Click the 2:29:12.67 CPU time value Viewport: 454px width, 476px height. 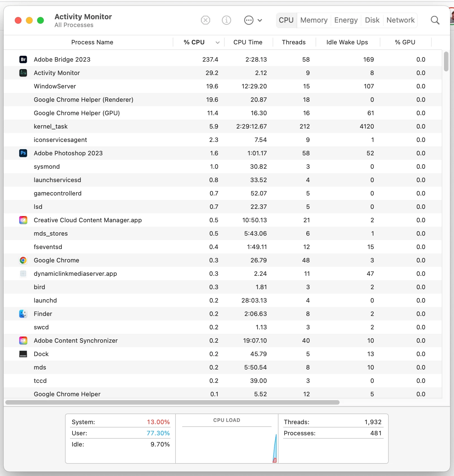(251, 126)
